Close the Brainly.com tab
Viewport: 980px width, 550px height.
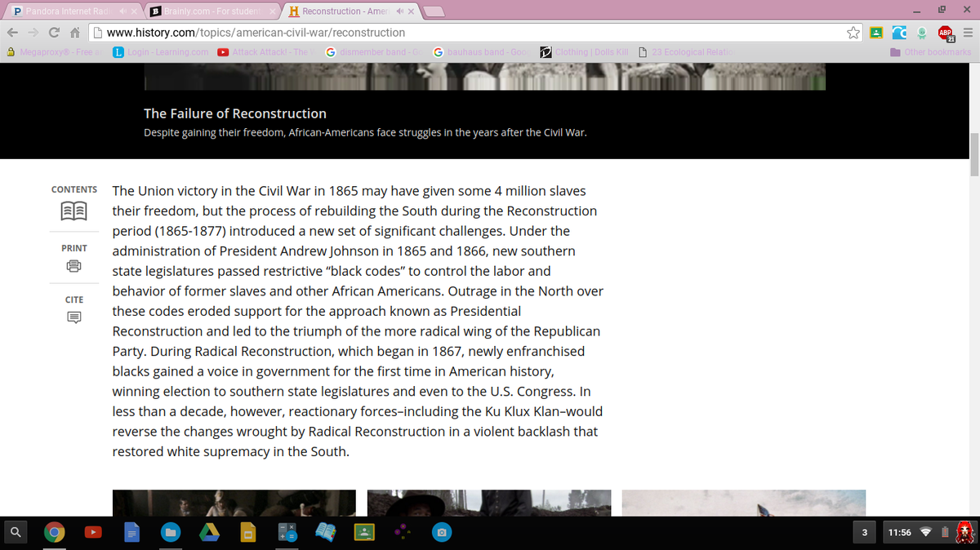[274, 11]
